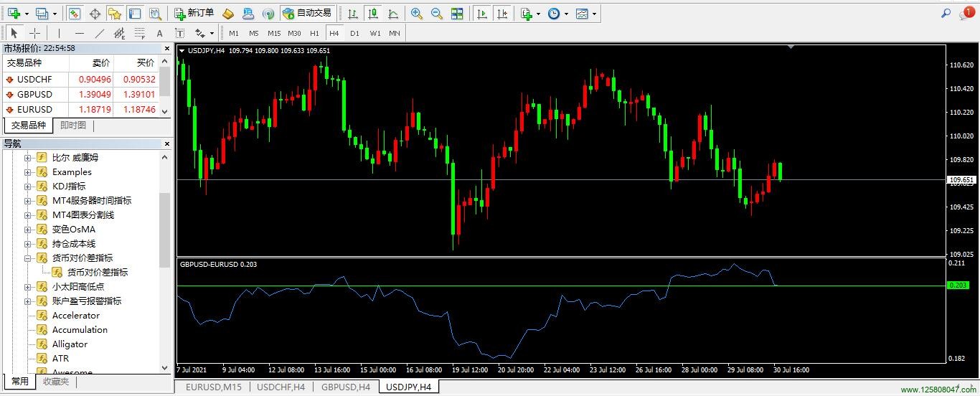The height and width of the screenshot is (396, 980).
Task: Select the USDCHF symbol row
Action: coord(80,80)
